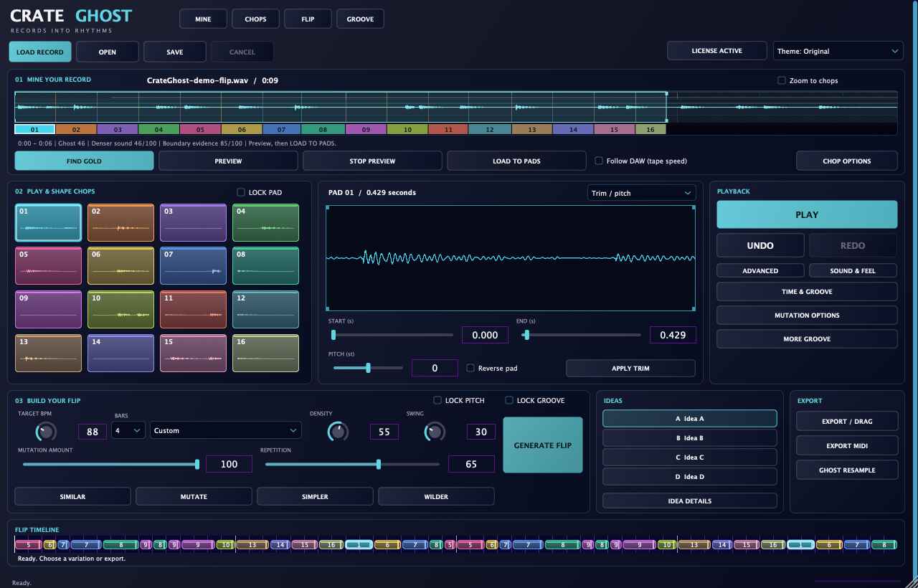Click the Pitch (st) slider
The width and height of the screenshot is (918, 588).
(x=368, y=368)
